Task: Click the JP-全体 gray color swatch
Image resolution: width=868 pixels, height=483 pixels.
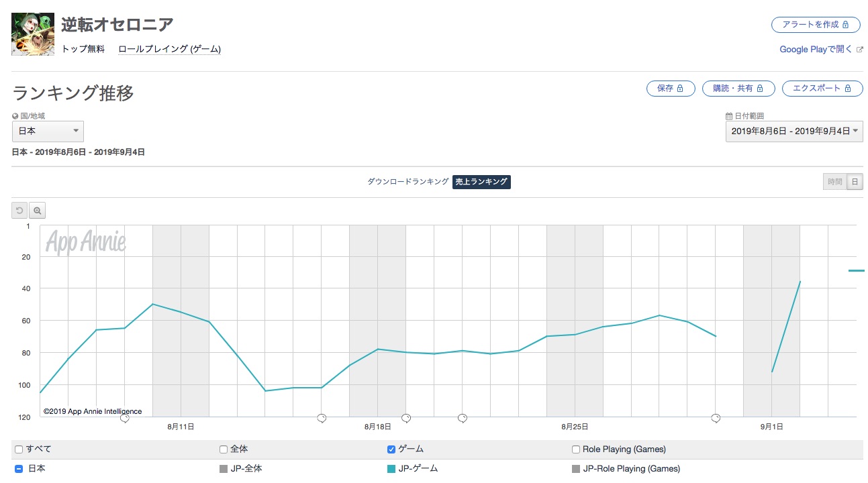Action: click(x=224, y=469)
